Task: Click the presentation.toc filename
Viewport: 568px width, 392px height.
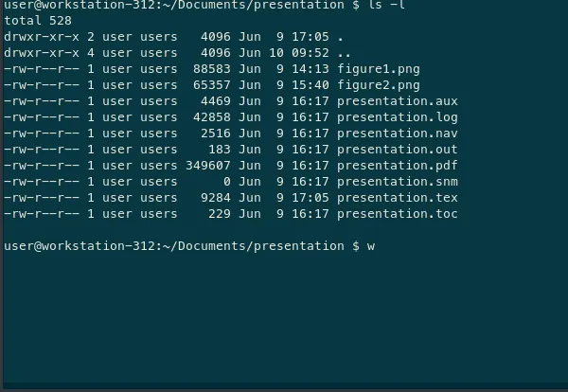Action: pyautogui.click(x=398, y=214)
